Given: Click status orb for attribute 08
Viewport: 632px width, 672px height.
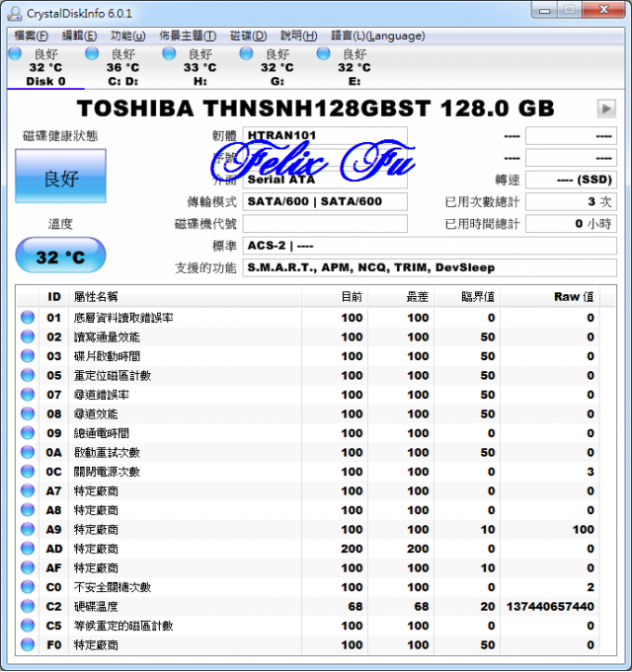Looking at the screenshot, I should point(28,414).
